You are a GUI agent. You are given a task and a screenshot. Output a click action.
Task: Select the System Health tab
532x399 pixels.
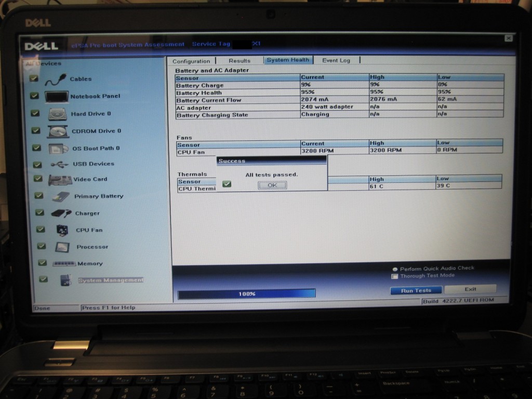pos(288,60)
